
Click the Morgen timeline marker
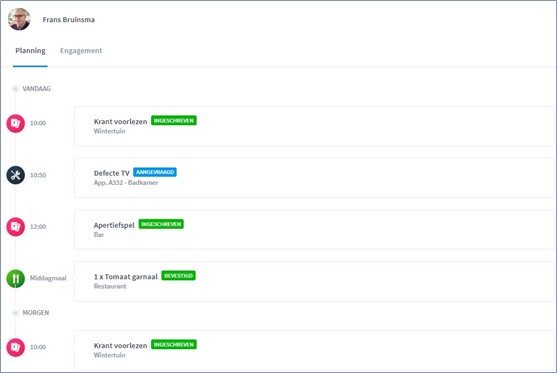tap(15, 313)
